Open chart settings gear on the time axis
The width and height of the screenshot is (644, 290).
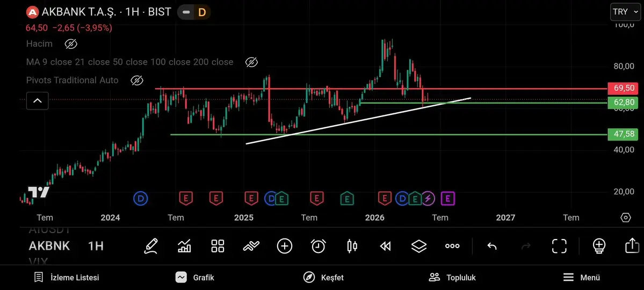tap(626, 218)
